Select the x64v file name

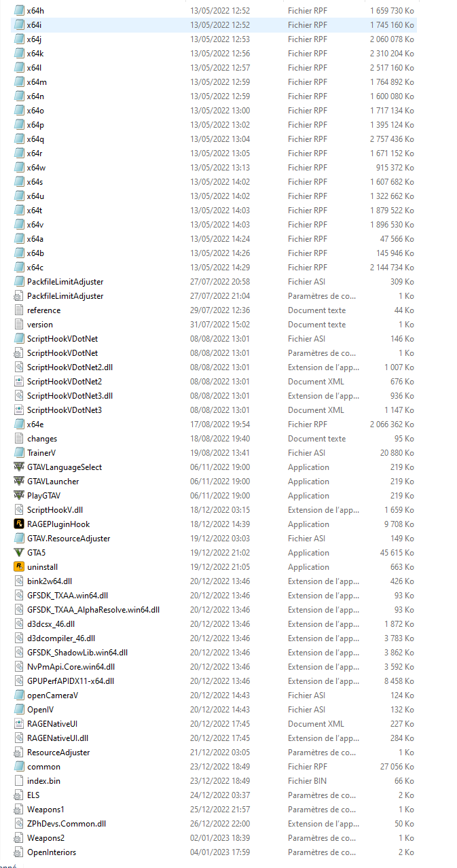tap(36, 224)
